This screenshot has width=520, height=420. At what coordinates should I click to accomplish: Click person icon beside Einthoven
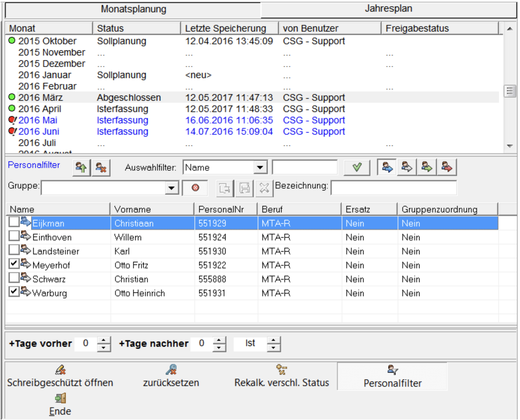26,236
